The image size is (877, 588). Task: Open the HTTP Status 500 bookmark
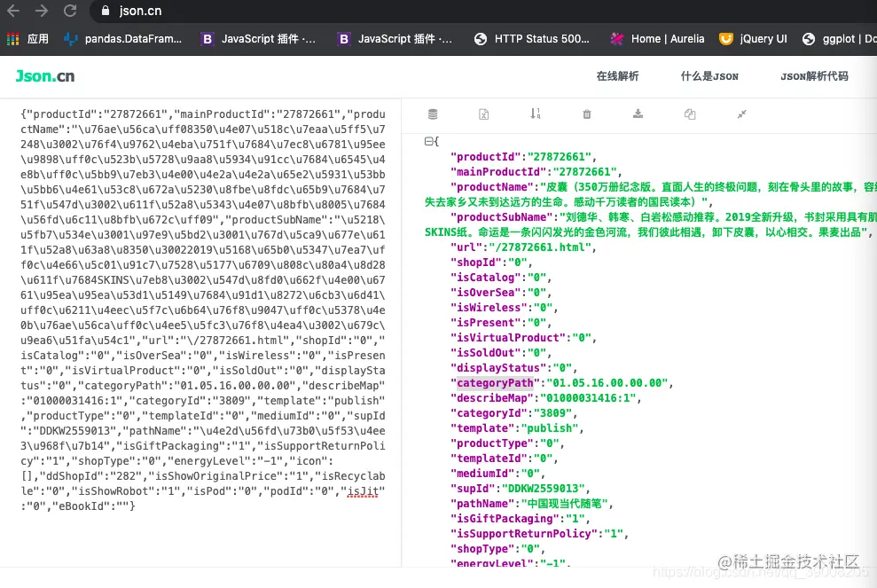(532, 39)
